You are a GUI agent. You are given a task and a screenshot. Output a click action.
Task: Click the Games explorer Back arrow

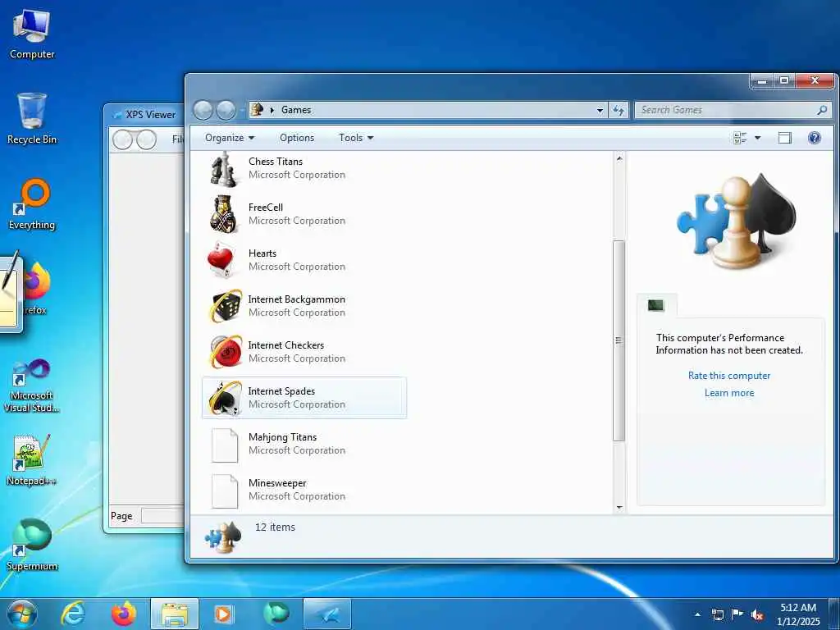tap(203, 111)
